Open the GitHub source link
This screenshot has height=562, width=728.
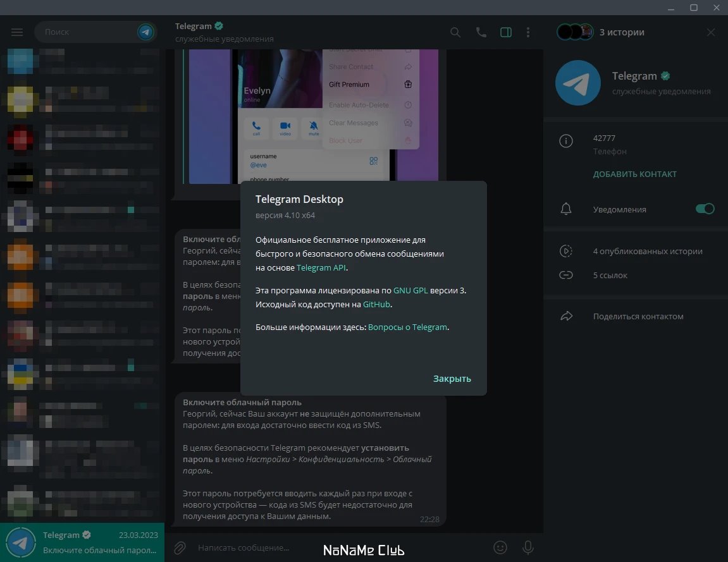(x=376, y=305)
